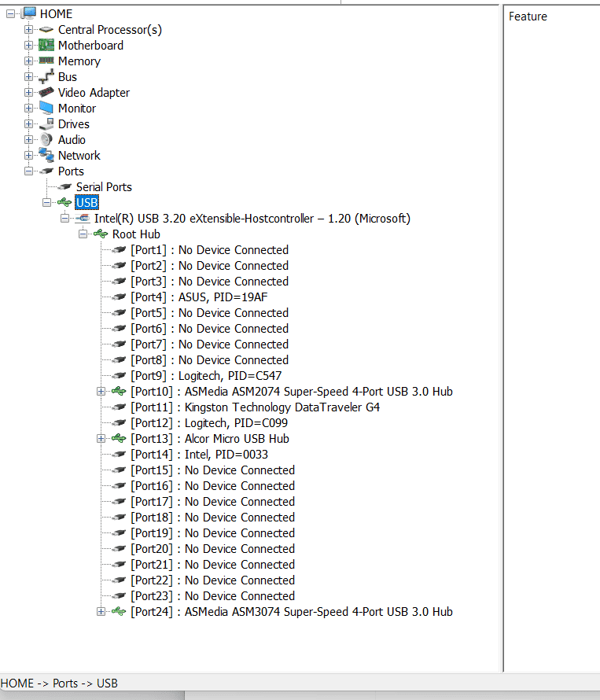600x700 pixels.
Task: Select Port4 ASUS, PID=19AF entry
Action: pyautogui.click(x=199, y=297)
